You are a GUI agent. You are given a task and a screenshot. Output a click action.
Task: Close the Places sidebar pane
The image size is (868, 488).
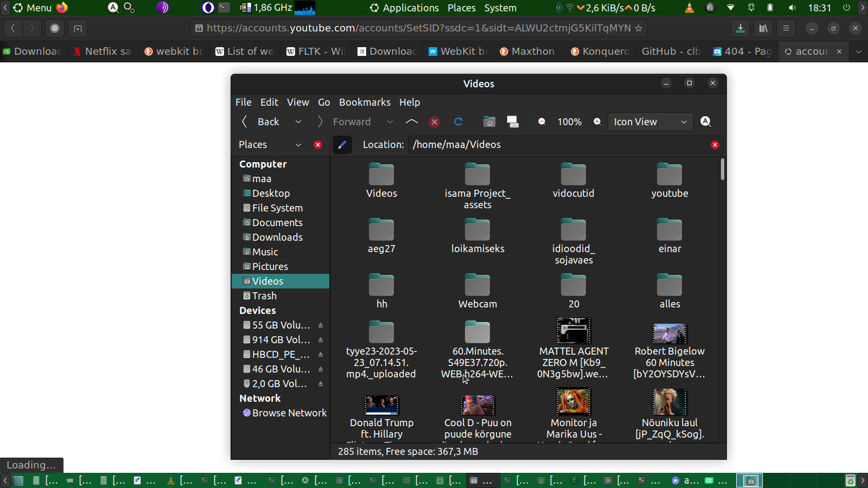[318, 145]
